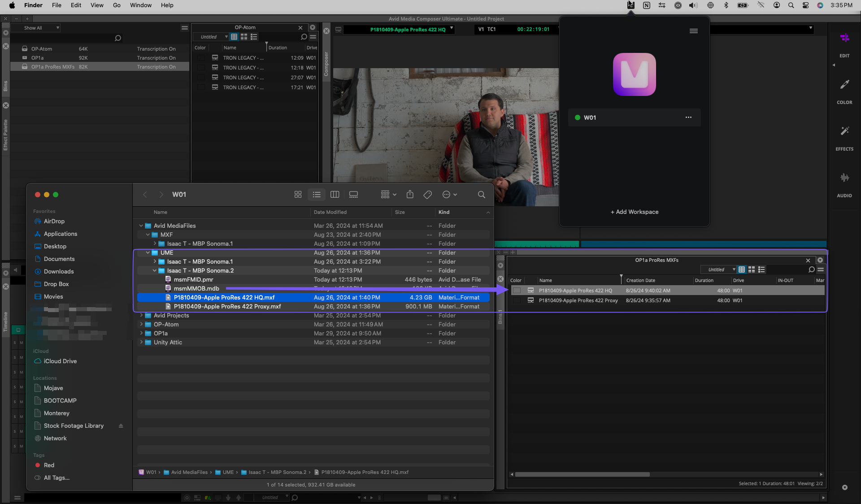Switch Finder to list view
Screen dimensions: 861x504
coord(317,195)
